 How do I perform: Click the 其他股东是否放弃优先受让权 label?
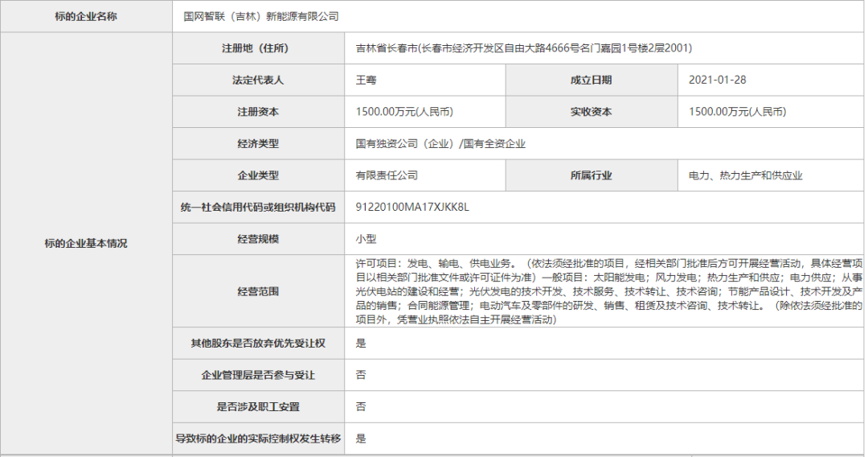click(x=258, y=344)
